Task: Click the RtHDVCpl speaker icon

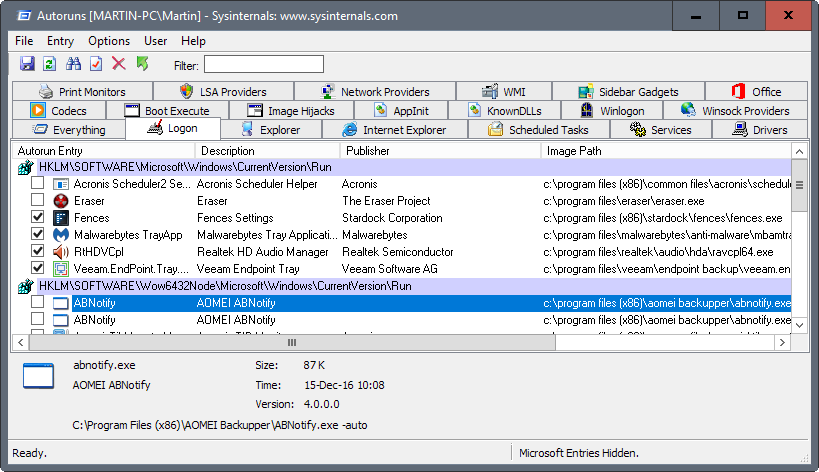Action: 61,252
